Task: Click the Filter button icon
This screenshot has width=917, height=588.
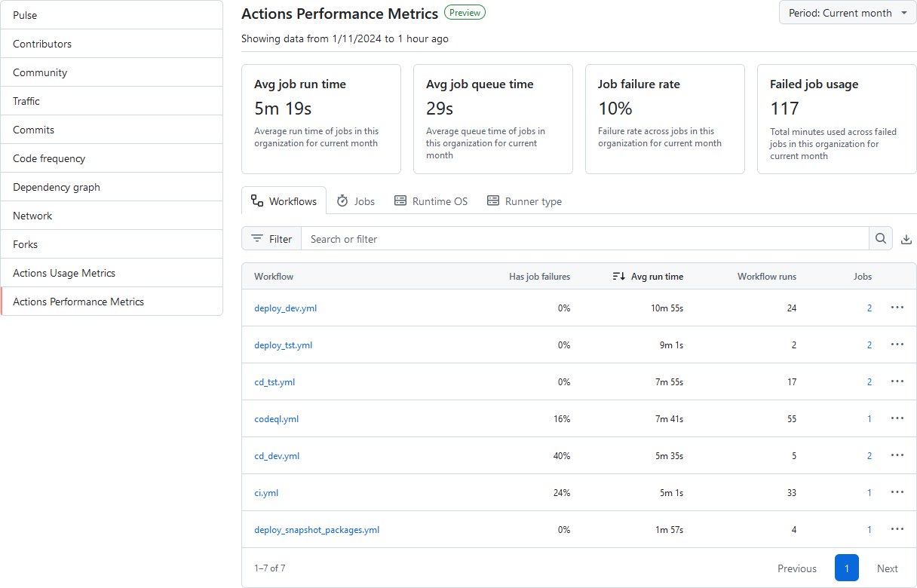Action: [257, 239]
